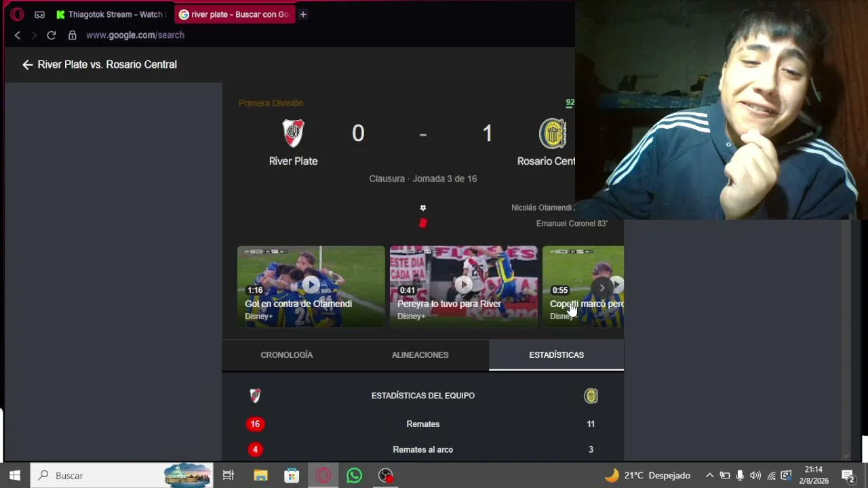Switch to the ALINEACIONES tab
This screenshot has height=488, width=868.
420,355
